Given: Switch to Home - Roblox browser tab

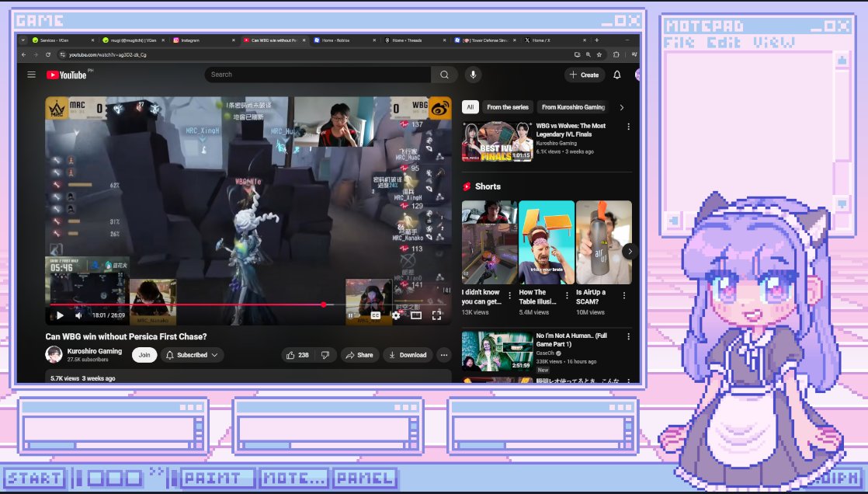Looking at the screenshot, I should 344,40.
